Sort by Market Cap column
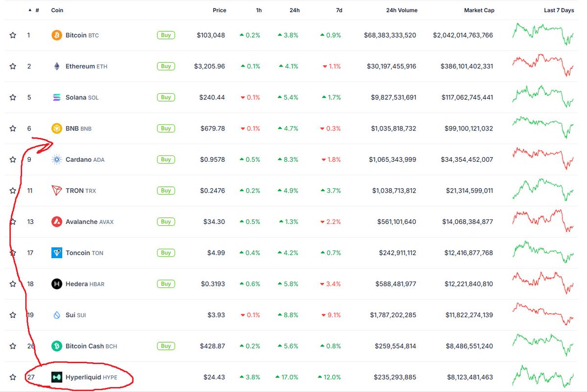Viewport: 587px width, 392px height. [x=479, y=10]
